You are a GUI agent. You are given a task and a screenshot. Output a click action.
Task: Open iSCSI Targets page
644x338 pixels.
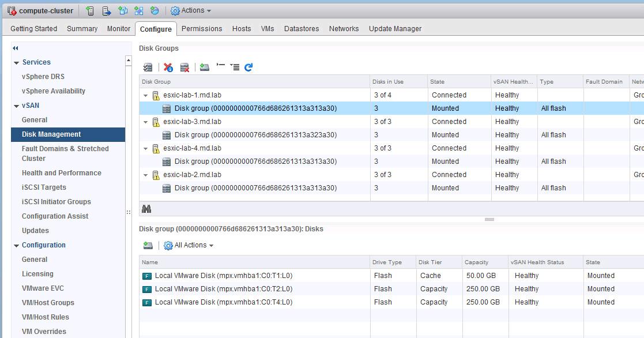(44, 187)
